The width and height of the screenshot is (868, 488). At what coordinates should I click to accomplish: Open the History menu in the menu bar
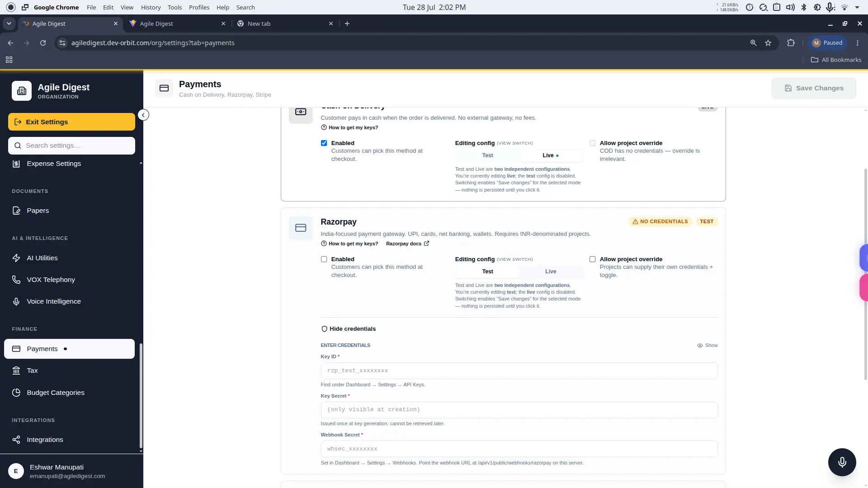[151, 7]
